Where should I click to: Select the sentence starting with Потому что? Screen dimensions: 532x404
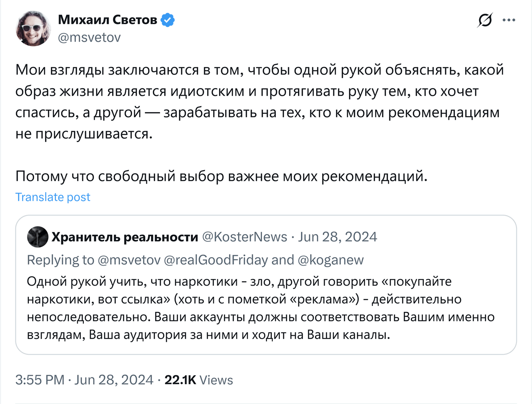click(x=222, y=176)
